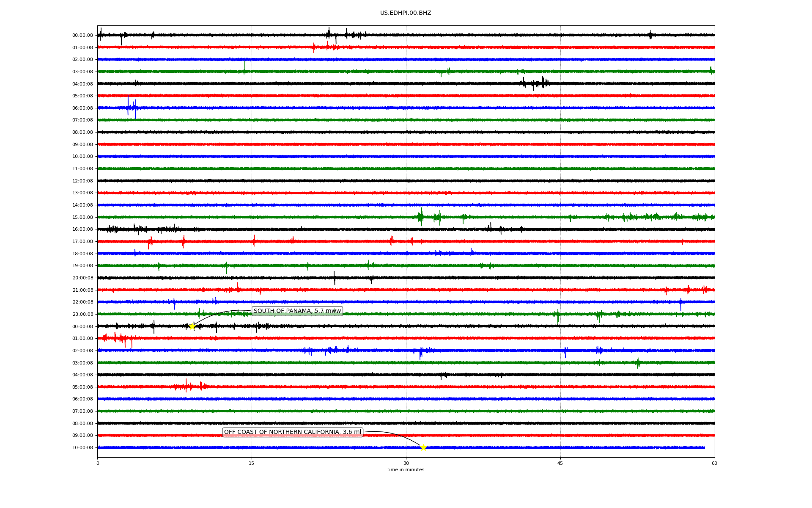Click the red seismogram trace for 17:00:08
The image size is (812, 508).
pos(406,241)
